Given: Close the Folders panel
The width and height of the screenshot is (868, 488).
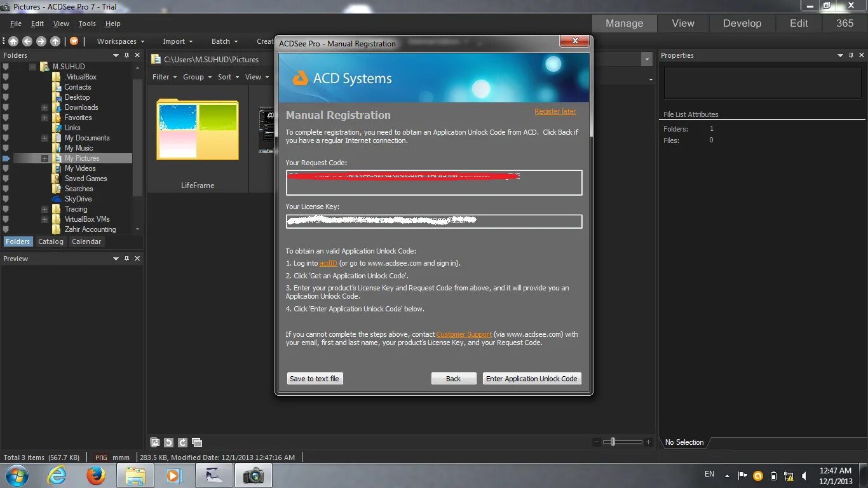Looking at the screenshot, I should tap(137, 55).
